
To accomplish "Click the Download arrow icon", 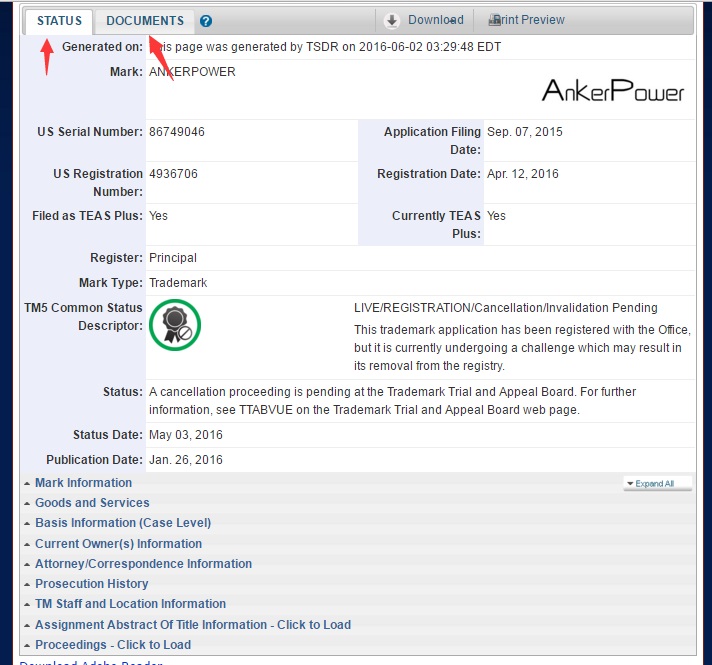I will point(392,20).
